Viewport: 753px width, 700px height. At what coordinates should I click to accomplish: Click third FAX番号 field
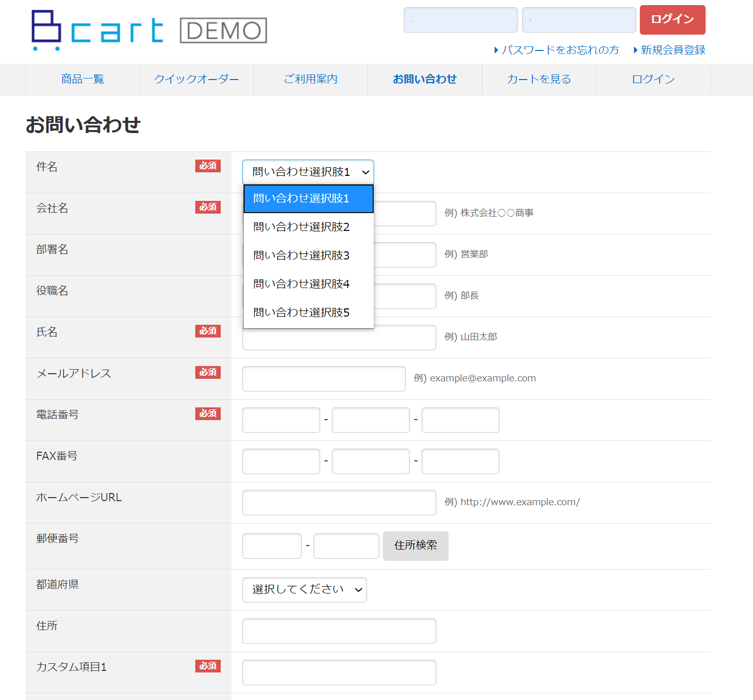tap(460, 461)
